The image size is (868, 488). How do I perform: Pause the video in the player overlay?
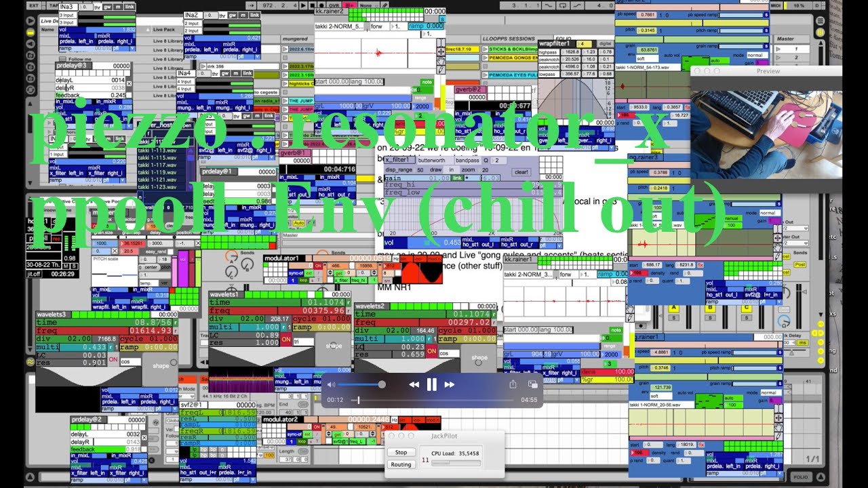(431, 384)
